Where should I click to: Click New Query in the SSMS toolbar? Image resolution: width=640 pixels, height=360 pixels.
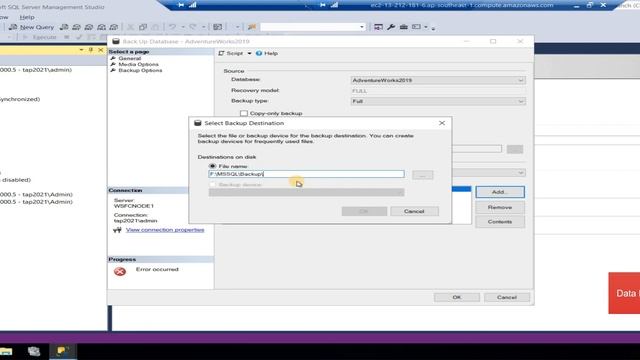point(32,27)
